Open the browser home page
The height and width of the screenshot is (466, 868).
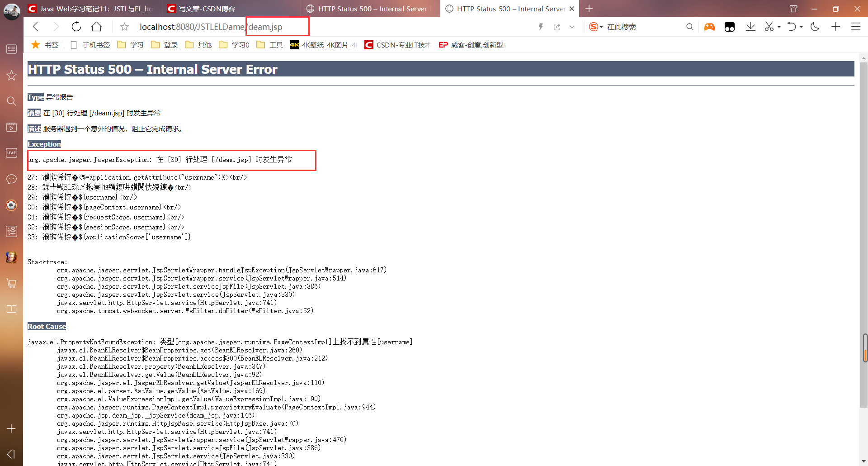tap(96, 27)
